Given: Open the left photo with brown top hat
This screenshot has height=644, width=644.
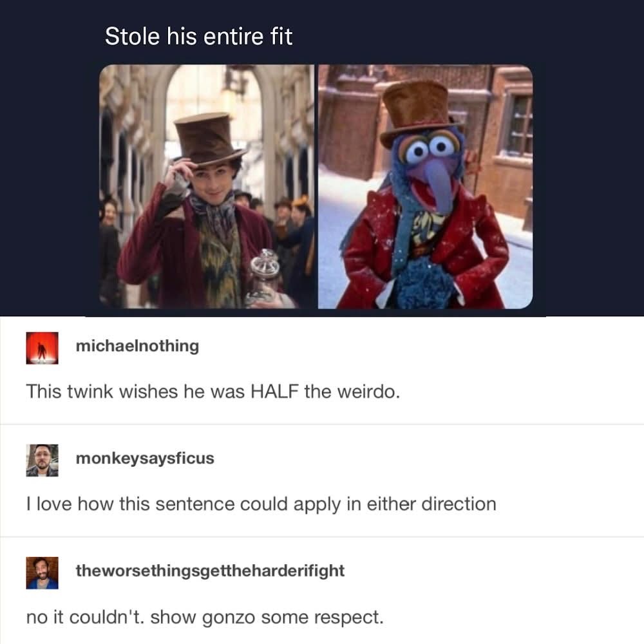Looking at the screenshot, I should (x=207, y=187).
